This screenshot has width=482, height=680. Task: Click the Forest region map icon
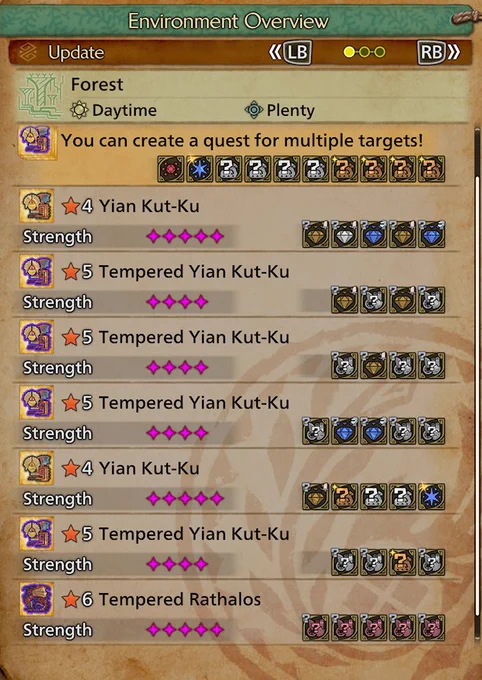[41, 96]
